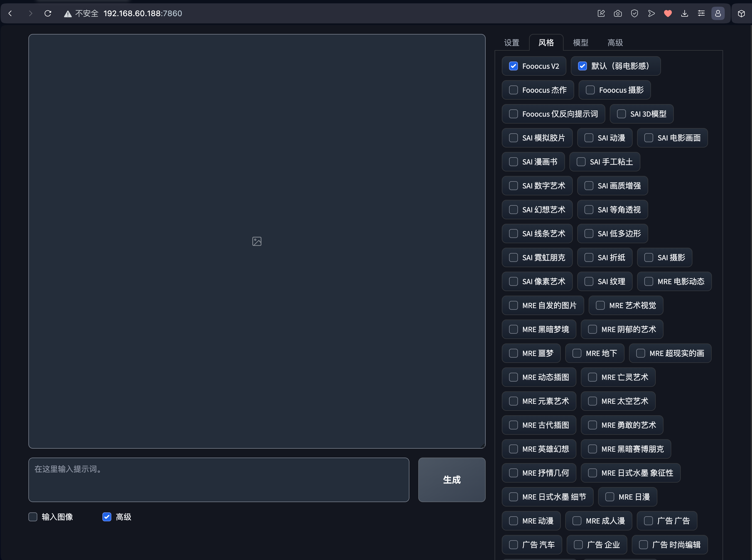Open the 高级 tab
This screenshot has width=752, height=560.
[x=615, y=42]
